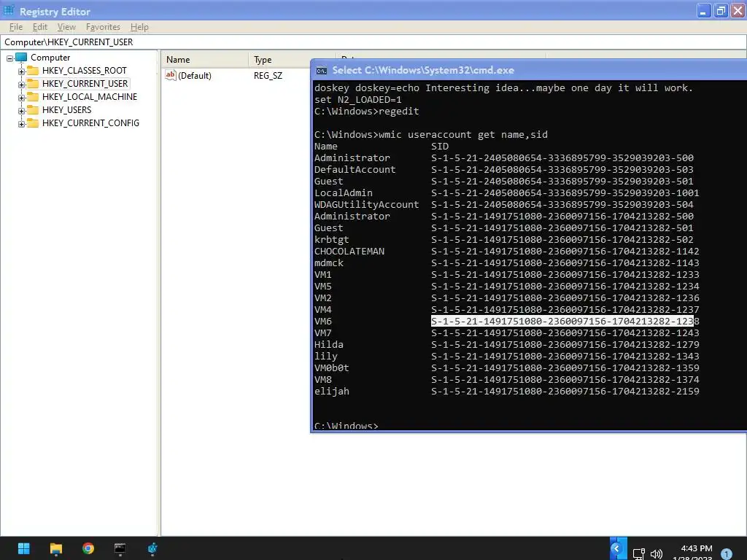Sort by the Name column header
Screen dimensions: 747x560
click(205, 60)
